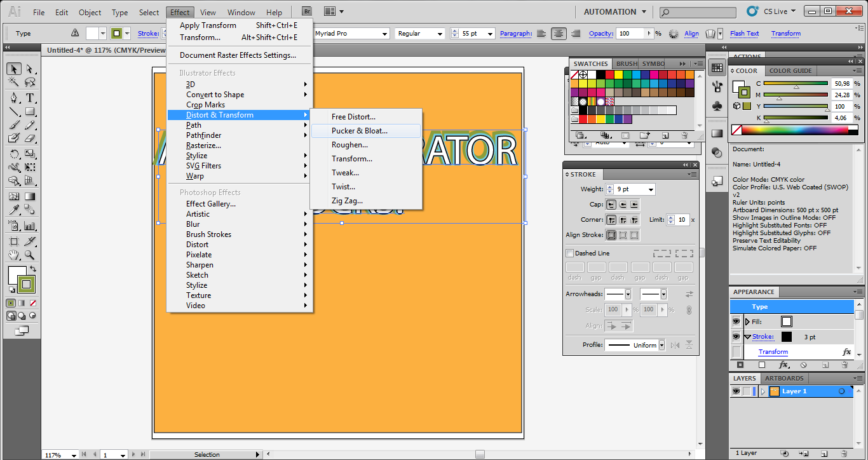
Task: Select the Paintbrush tool
Action: tap(14, 125)
